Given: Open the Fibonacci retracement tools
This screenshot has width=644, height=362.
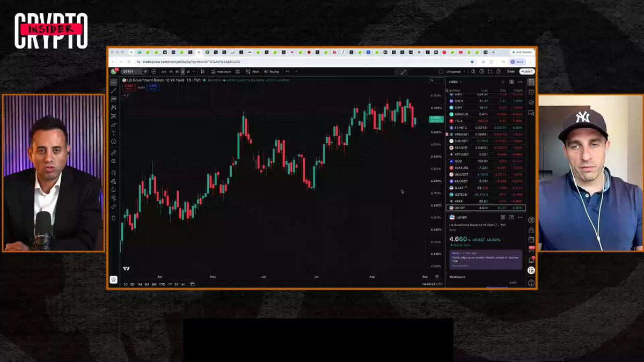Looking at the screenshot, I should [114, 99].
